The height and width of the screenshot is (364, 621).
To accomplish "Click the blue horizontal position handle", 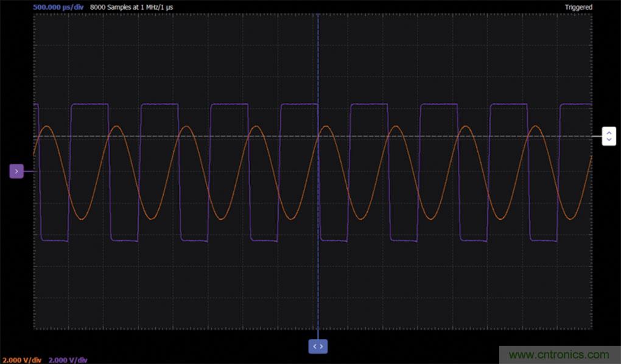I will tap(318, 346).
